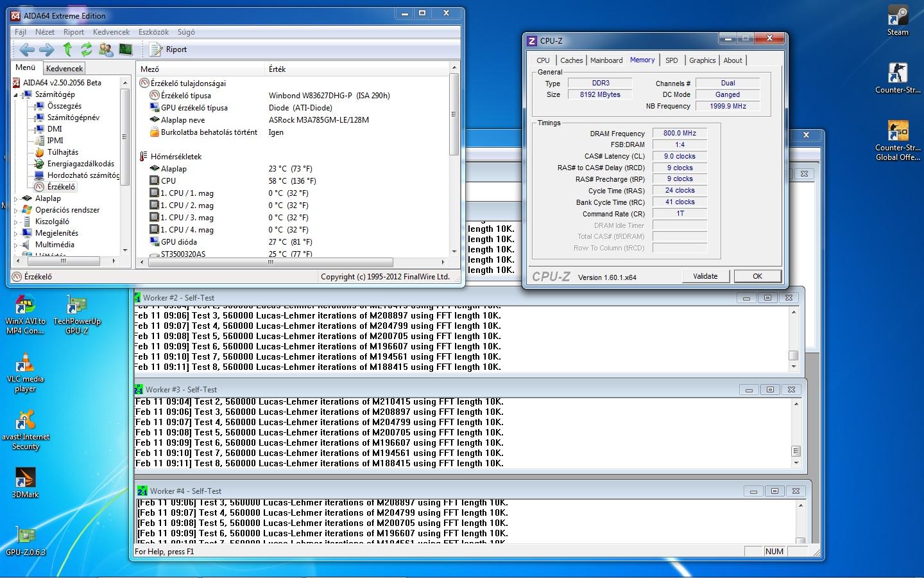Viewport: 924px width, 578px height.
Task: Click the green refresh icon in AIDA64
Action: click(x=86, y=49)
